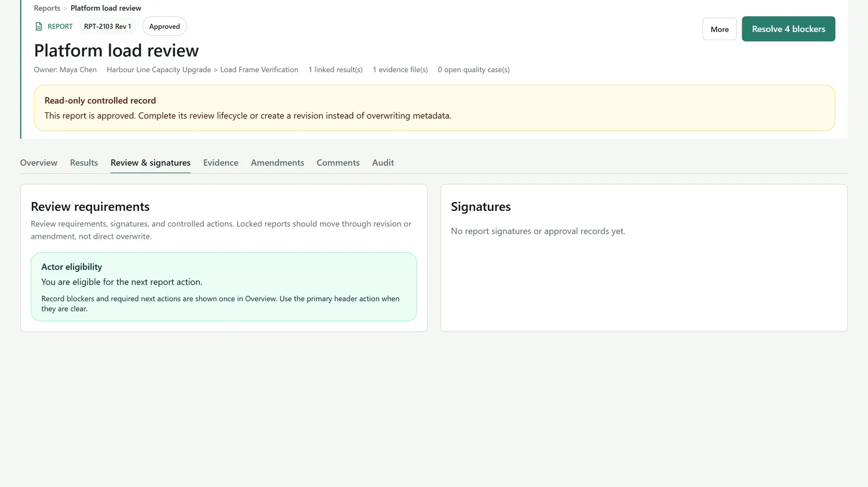The width and height of the screenshot is (868, 487).
Task: Click the Platform load review page title
Action: [116, 50]
